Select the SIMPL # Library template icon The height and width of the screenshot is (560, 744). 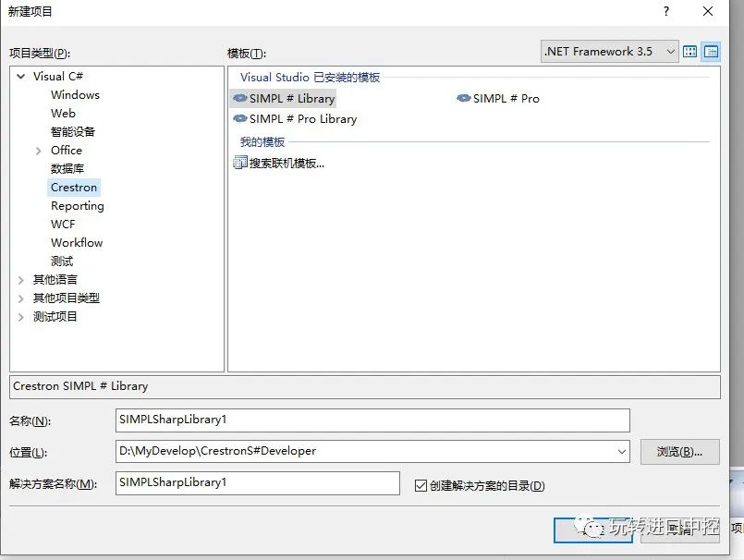pyautogui.click(x=240, y=98)
